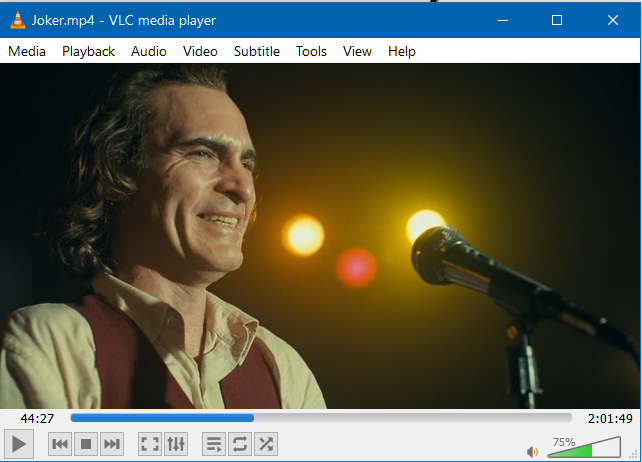Viewport: 642px width, 462px height.
Task: Open the Media menu
Action: tap(27, 51)
